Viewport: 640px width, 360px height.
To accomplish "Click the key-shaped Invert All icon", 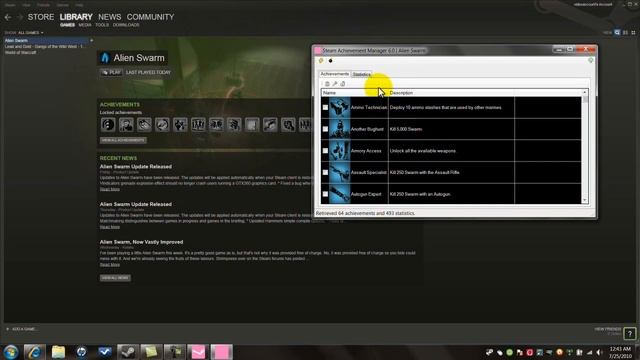I will [x=335, y=84].
